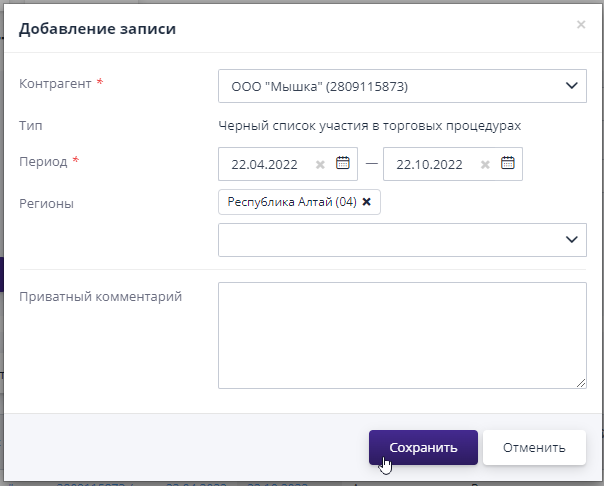Click the Республика Алтай (04) tag text
The height and width of the screenshot is (486, 604).
pyautogui.click(x=291, y=202)
